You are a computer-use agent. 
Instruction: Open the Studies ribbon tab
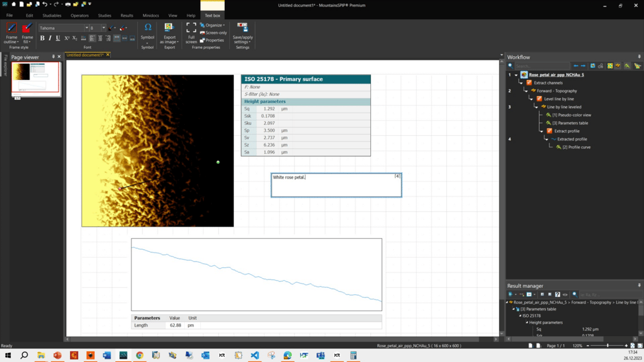[x=104, y=15]
